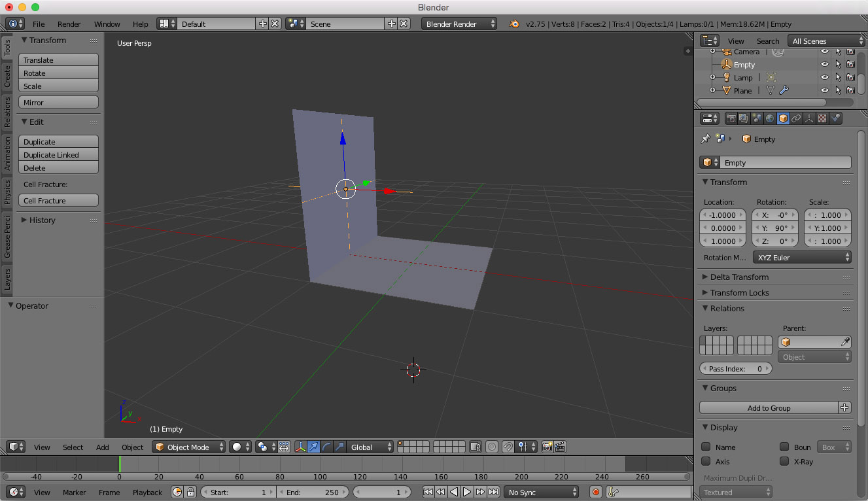Open the Render Layers properties tab

(x=744, y=118)
